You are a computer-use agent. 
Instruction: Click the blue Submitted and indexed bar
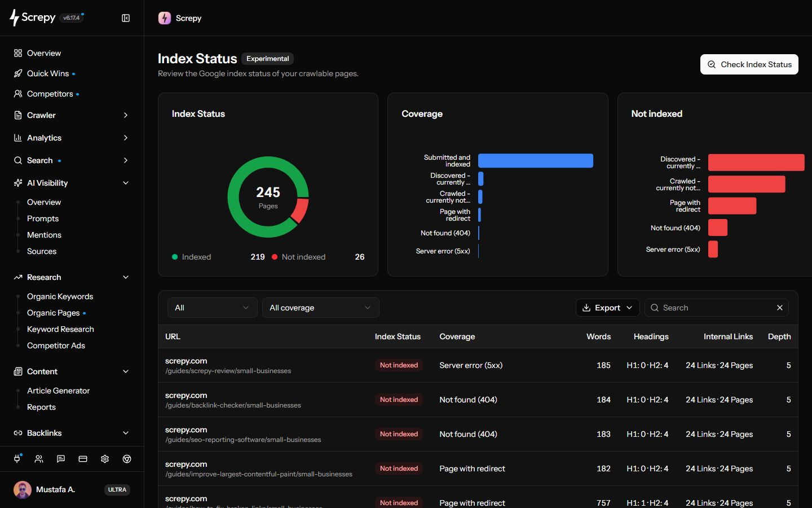(536, 161)
